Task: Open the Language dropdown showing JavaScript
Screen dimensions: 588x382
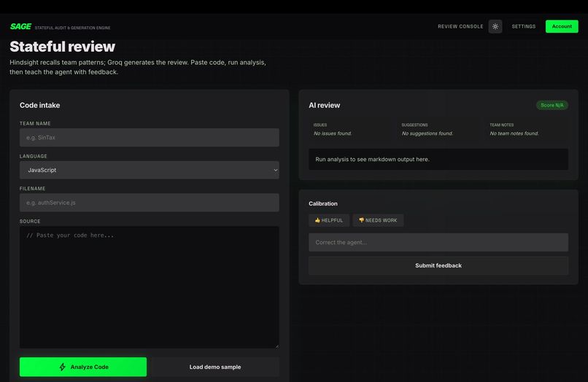Action: pyautogui.click(x=150, y=170)
